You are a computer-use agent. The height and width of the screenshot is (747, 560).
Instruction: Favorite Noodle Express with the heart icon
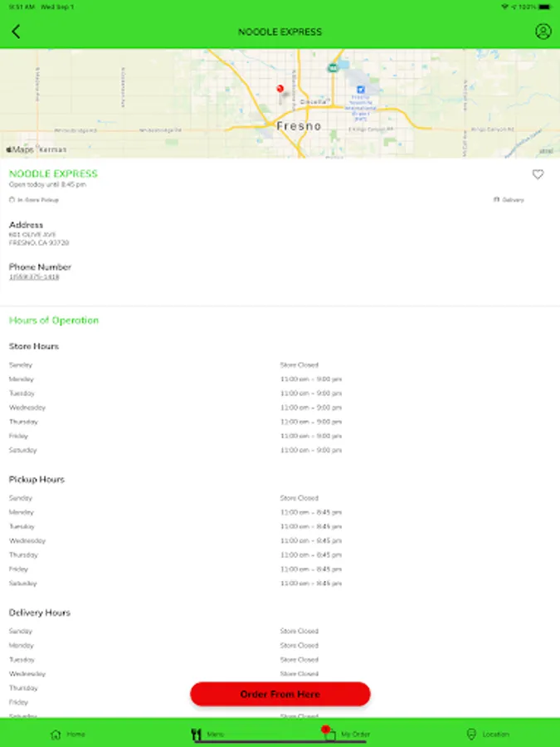pyautogui.click(x=538, y=174)
